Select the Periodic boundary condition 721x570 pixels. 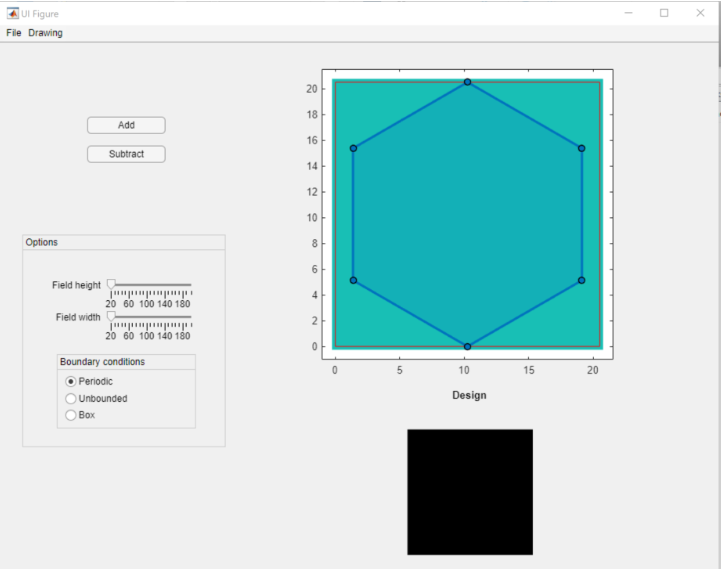click(x=70, y=382)
